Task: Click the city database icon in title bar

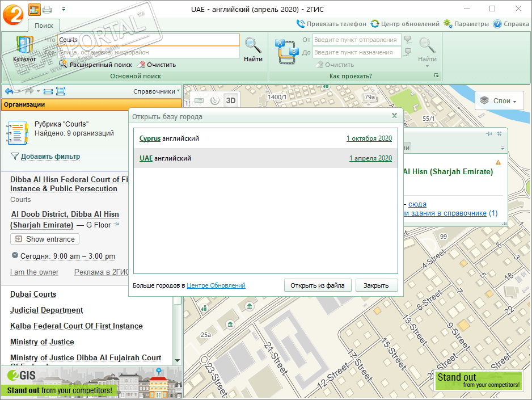Action: [34, 10]
